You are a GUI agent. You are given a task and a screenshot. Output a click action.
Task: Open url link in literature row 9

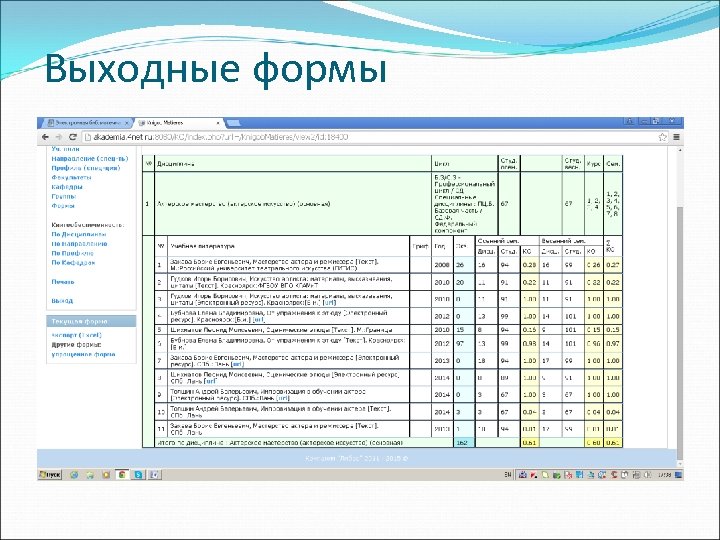pyautogui.click(x=283, y=398)
